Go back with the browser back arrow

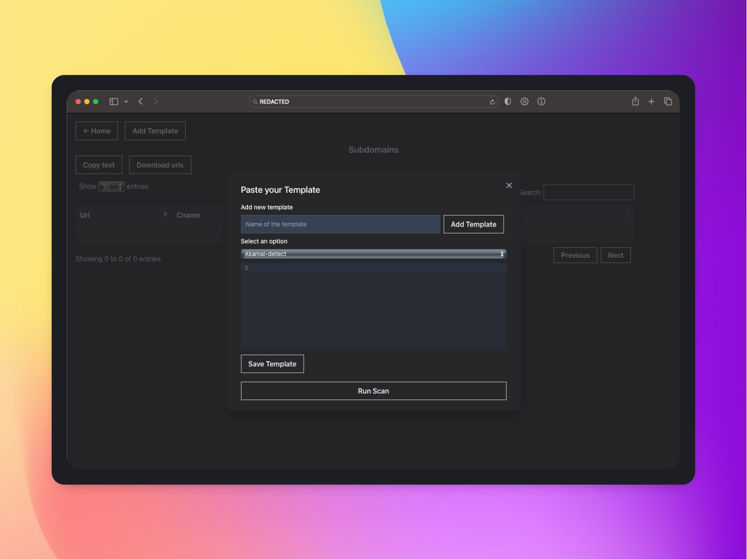click(141, 101)
